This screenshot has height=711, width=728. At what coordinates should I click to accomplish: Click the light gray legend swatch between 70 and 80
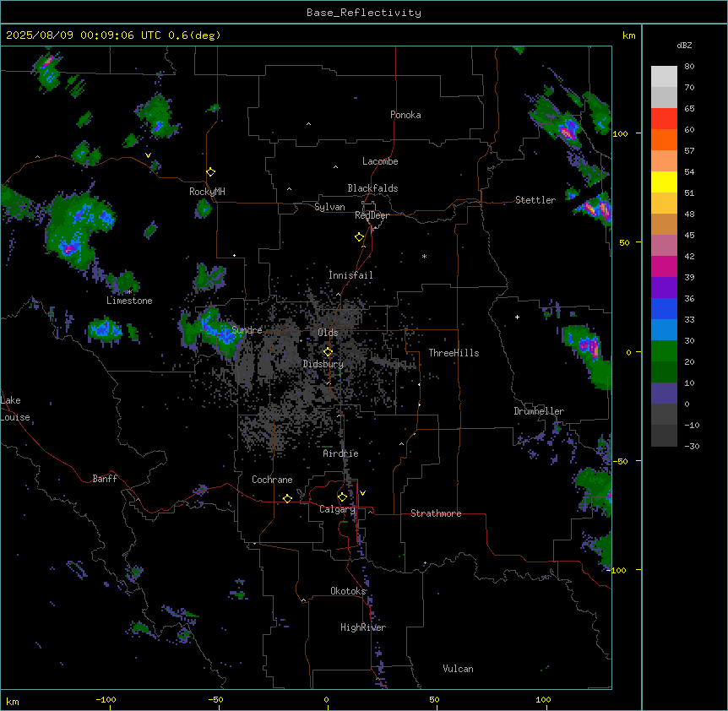664,77
